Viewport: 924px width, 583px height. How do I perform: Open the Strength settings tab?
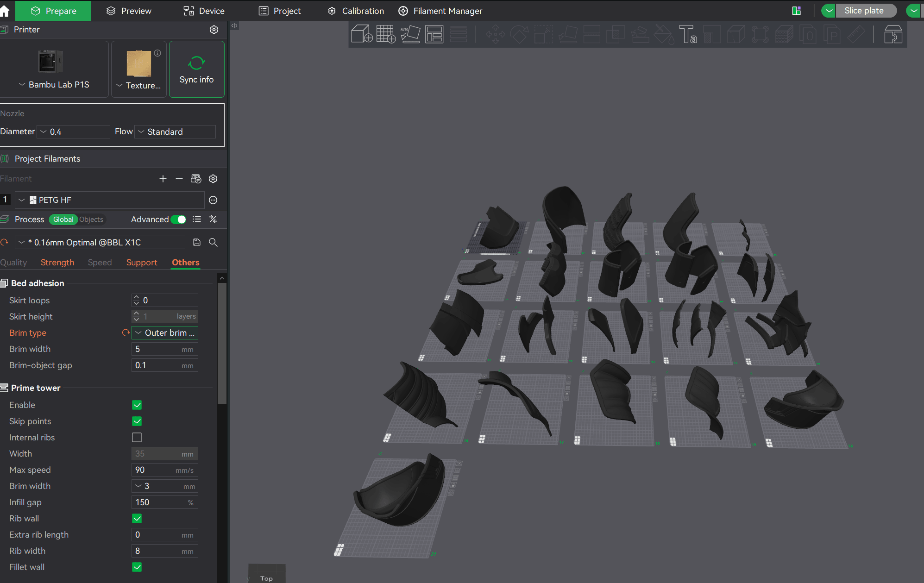point(57,263)
